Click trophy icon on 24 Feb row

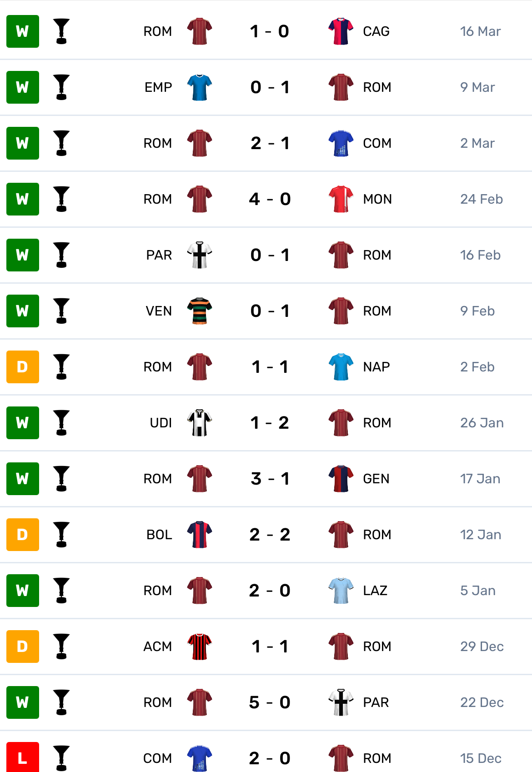(x=61, y=199)
